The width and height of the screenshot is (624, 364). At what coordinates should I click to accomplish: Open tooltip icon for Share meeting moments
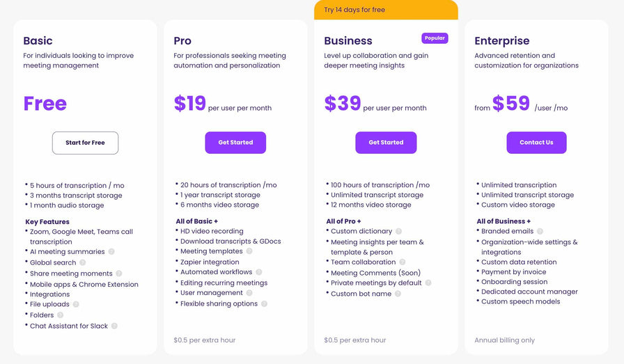pyautogui.click(x=119, y=274)
